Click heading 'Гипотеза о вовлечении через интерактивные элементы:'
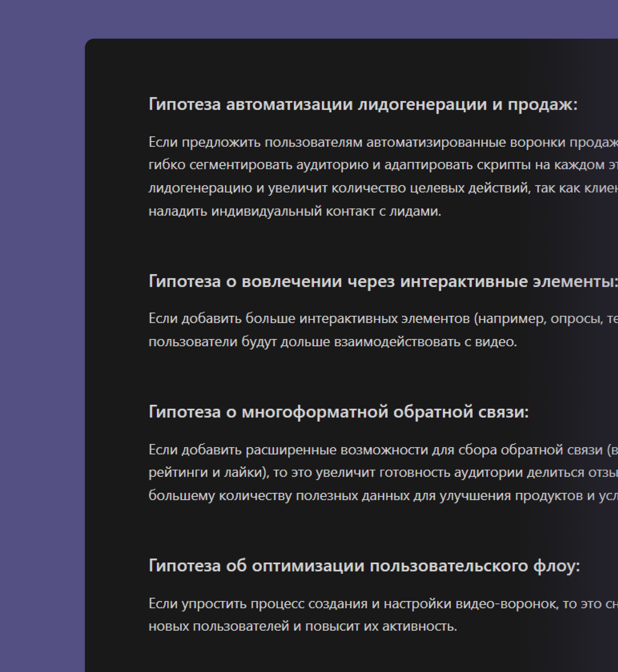This screenshot has width=618, height=672. pos(383,281)
